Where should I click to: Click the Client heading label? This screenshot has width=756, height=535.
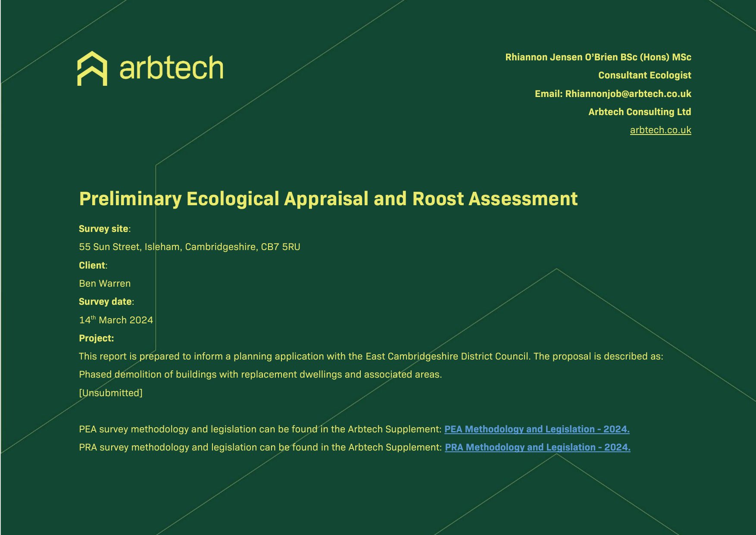click(x=92, y=266)
